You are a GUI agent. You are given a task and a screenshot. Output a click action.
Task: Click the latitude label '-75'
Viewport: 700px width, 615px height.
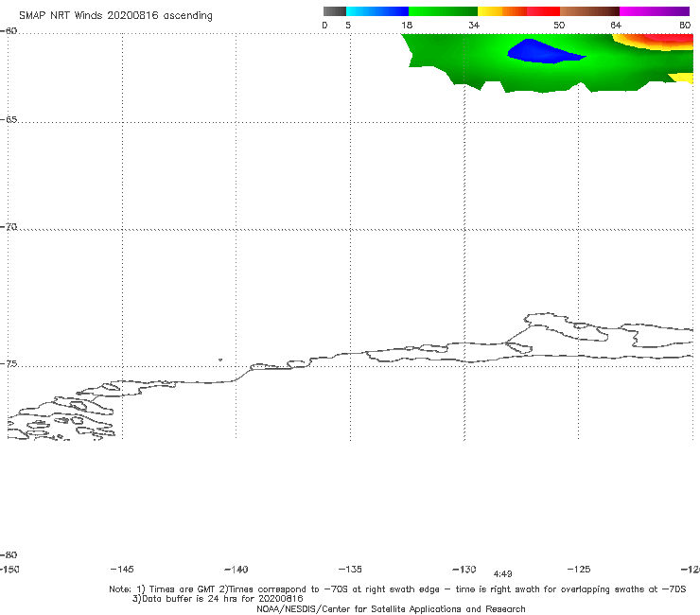pos(9,364)
